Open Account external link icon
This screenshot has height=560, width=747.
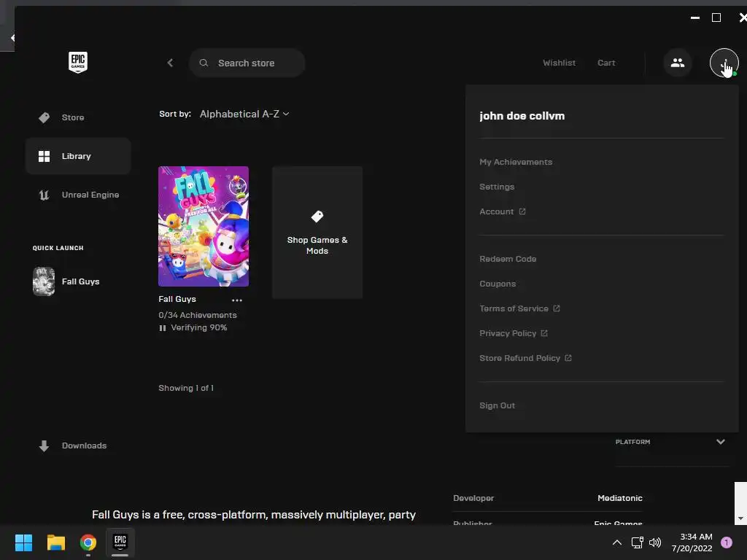pyautogui.click(x=522, y=211)
